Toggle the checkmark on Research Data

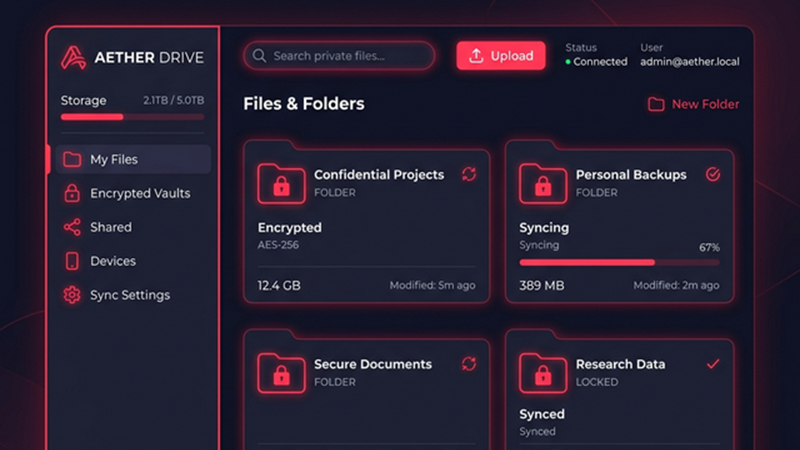[713, 364]
